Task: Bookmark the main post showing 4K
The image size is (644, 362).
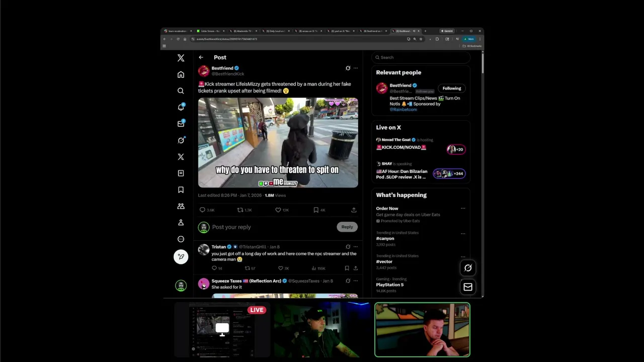Action: coord(316,210)
